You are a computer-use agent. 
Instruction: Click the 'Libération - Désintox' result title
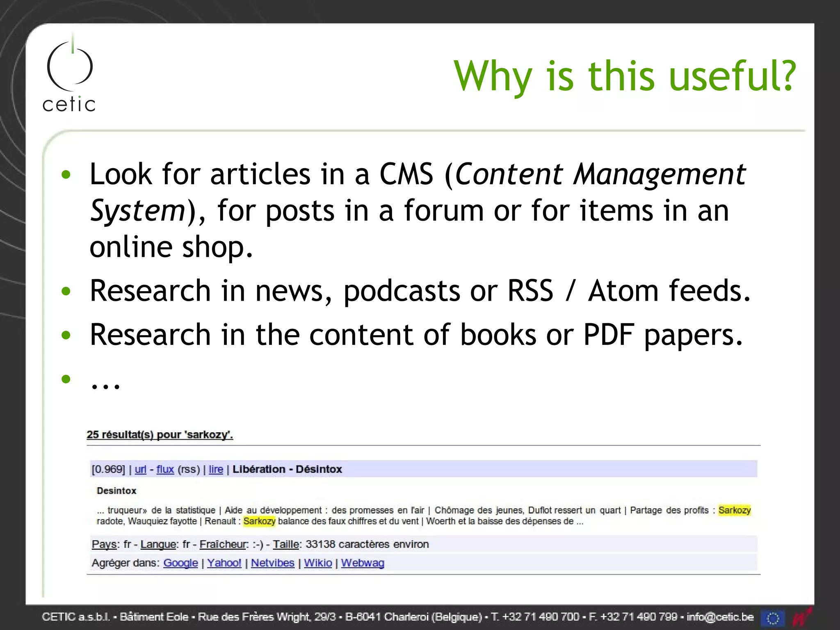coord(287,469)
